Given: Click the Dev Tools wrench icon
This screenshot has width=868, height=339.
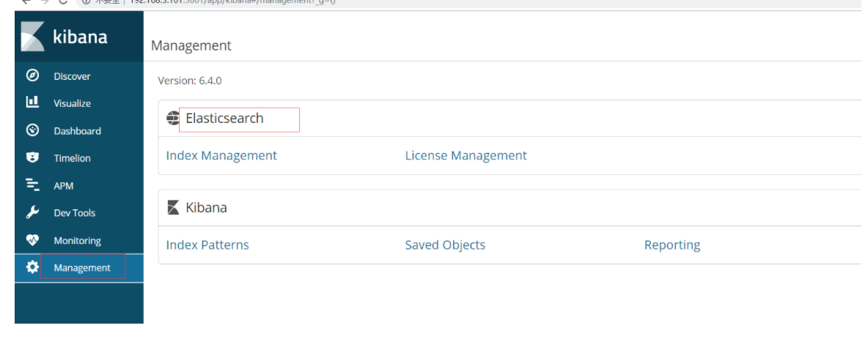Looking at the screenshot, I should click(33, 212).
